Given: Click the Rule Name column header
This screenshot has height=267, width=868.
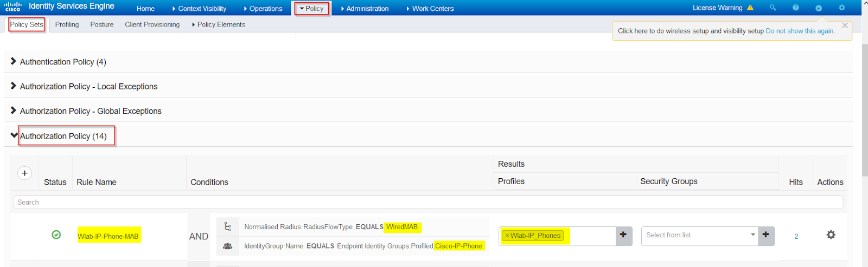Looking at the screenshot, I should tap(97, 182).
